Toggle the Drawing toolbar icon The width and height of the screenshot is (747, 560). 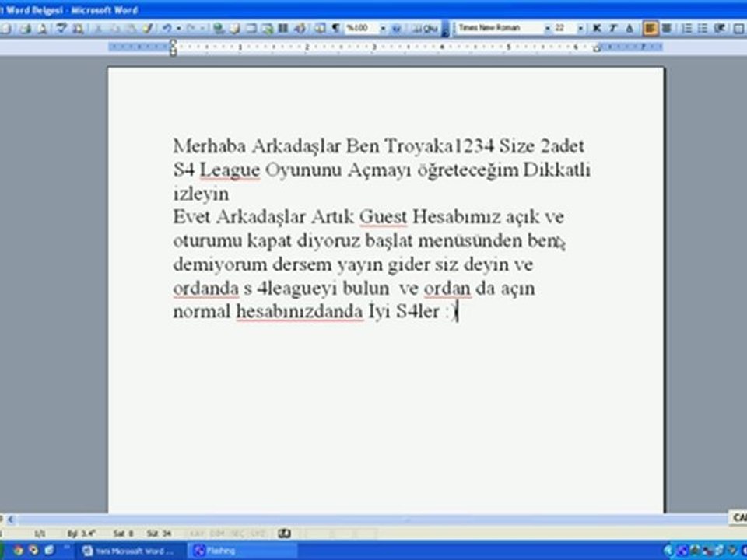click(300, 29)
